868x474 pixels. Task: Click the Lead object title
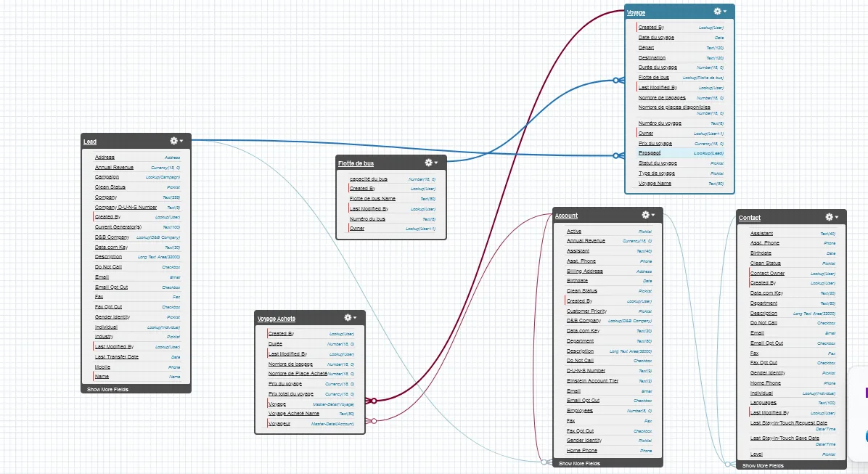coord(90,142)
